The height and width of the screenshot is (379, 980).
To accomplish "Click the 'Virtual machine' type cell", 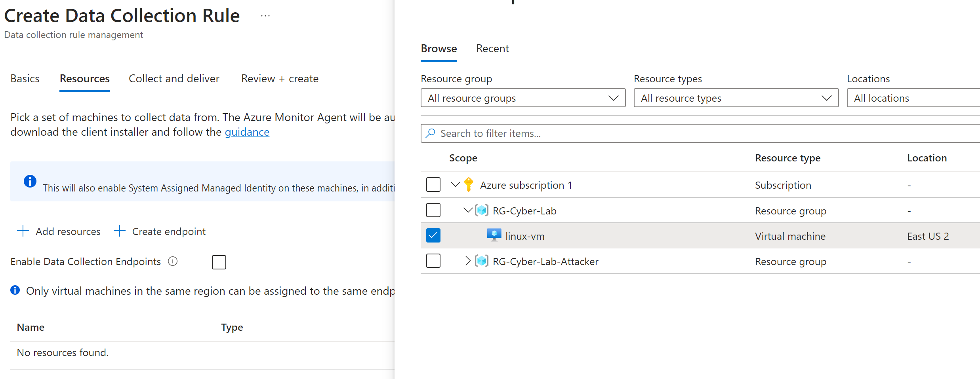I will pyautogui.click(x=790, y=236).
